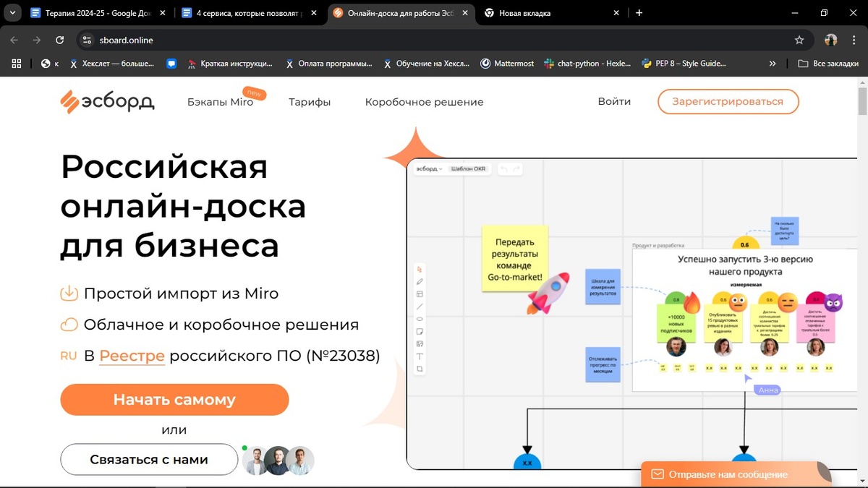Open the Chrome profile avatar
This screenshot has height=488, width=868.
[x=831, y=40]
